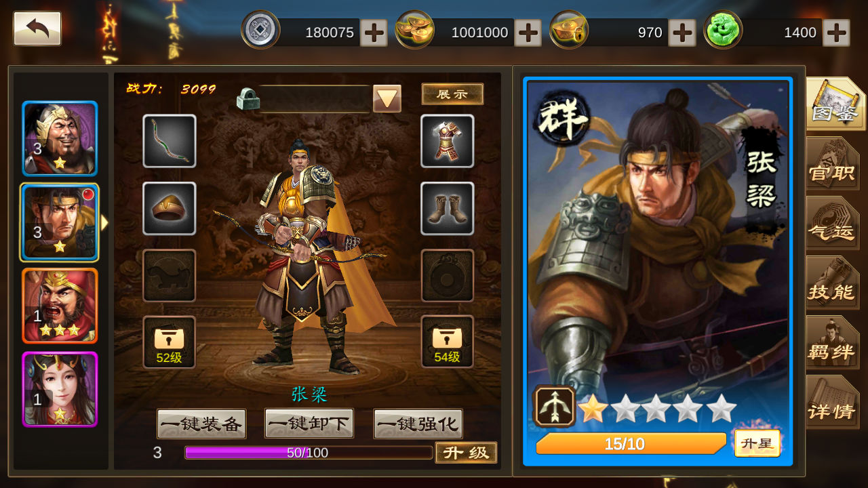The width and height of the screenshot is (868, 488).
Task: Click the archer class icon on card
Action: coord(555,407)
